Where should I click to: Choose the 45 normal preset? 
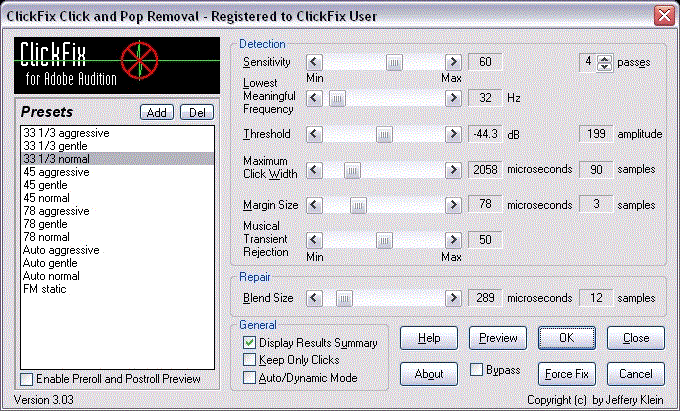coord(118,198)
